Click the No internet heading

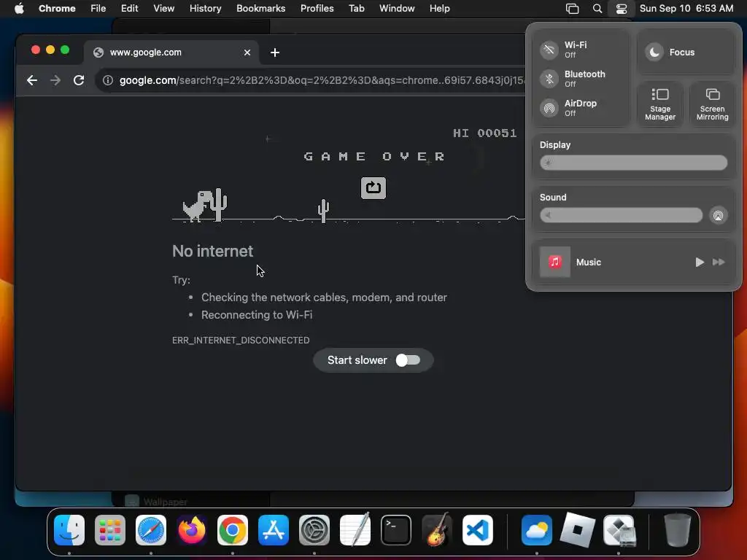coord(212,251)
